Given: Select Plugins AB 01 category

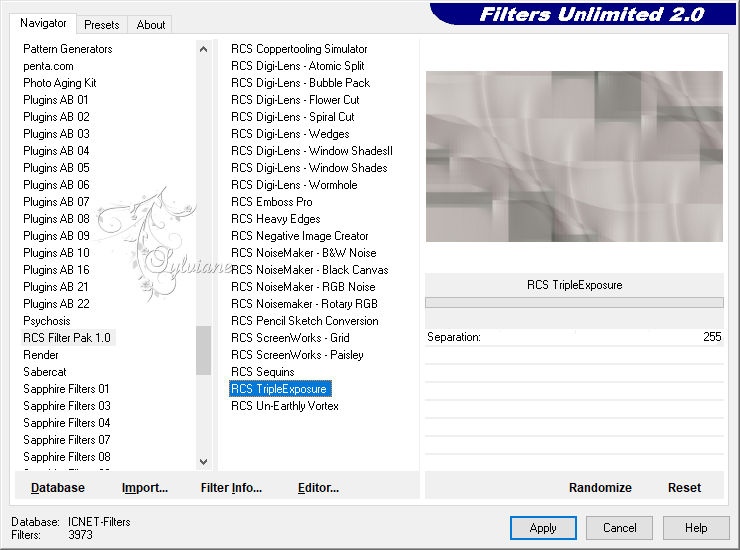Looking at the screenshot, I should [x=56, y=100].
